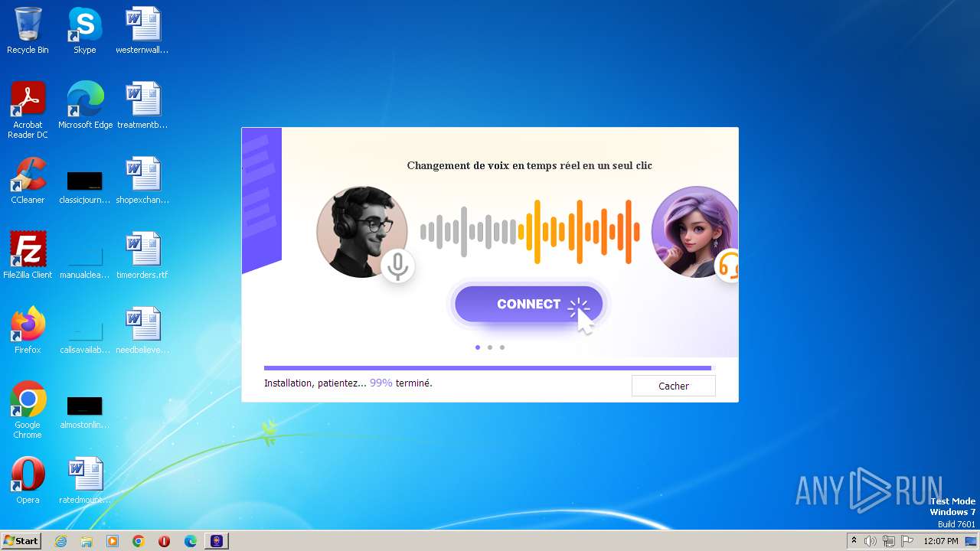Image resolution: width=980 pixels, height=551 pixels.
Task: Select the first slideshow dot indicator
Action: click(478, 347)
